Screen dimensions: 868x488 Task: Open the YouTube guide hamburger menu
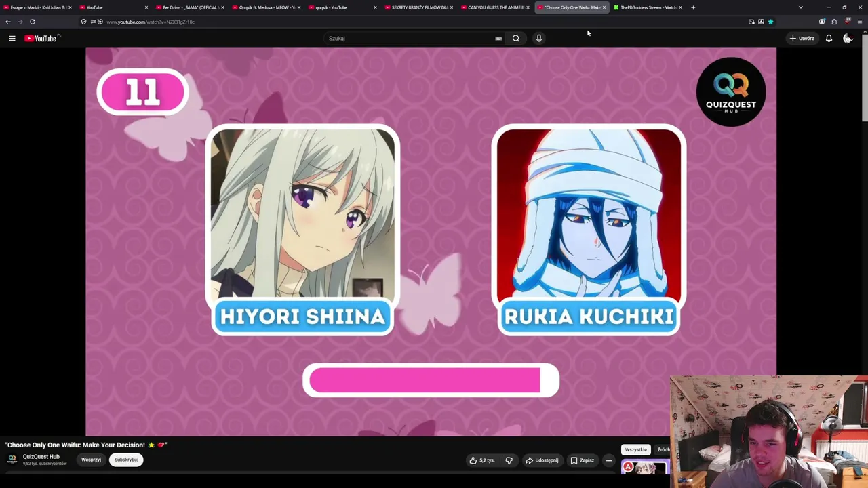pos(12,38)
